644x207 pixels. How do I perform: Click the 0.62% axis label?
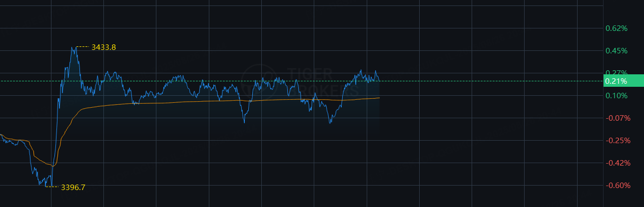[616, 28]
